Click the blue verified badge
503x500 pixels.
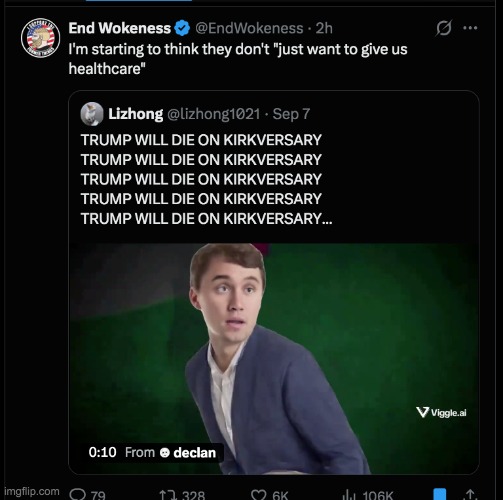coord(182,28)
